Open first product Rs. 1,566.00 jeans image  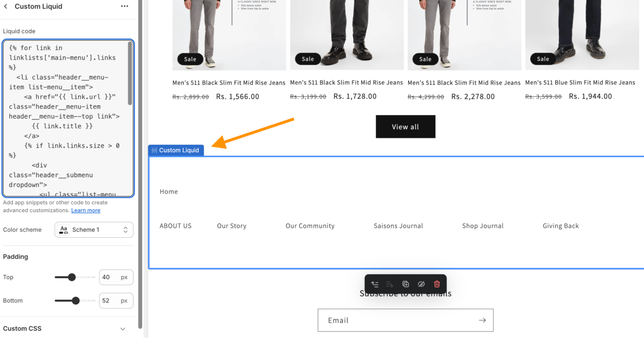click(229, 35)
